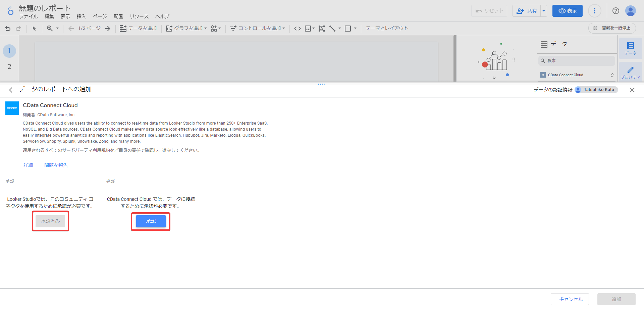Image resolution: width=644 pixels, height=312 pixels.
Task: Click the Looker Studio logo
Action: point(10,11)
